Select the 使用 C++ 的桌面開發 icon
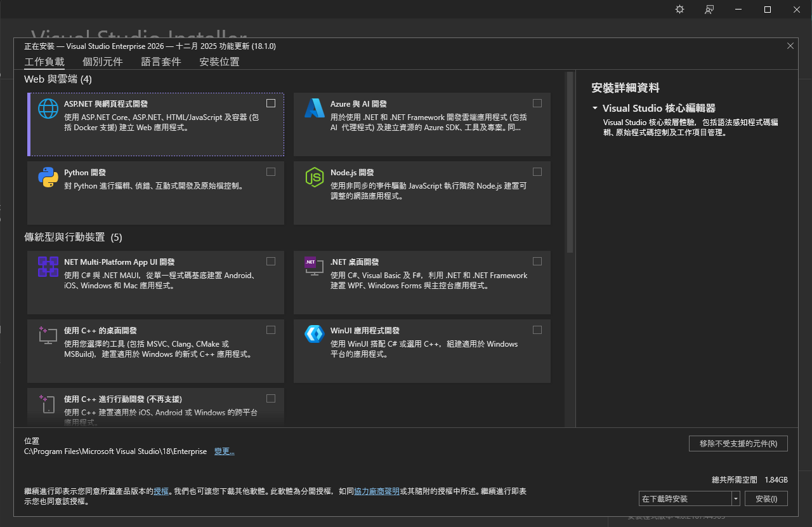This screenshot has width=812, height=527. click(x=48, y=336)
